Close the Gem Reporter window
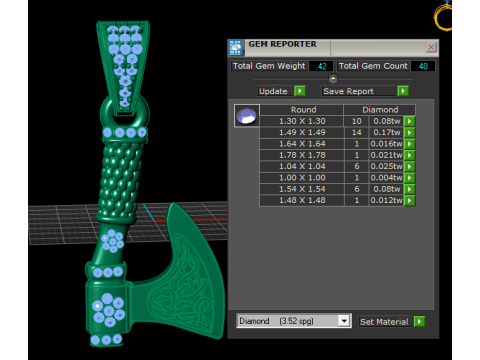 coord(431,47)
